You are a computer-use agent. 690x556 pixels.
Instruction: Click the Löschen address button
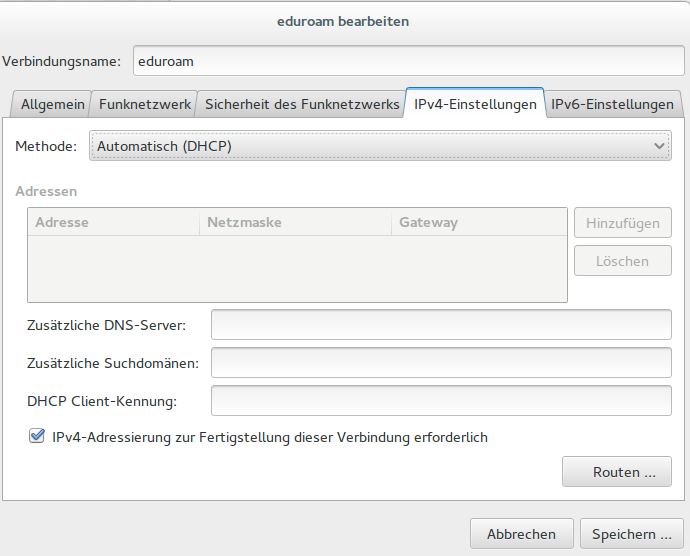(x=623, y=261)
